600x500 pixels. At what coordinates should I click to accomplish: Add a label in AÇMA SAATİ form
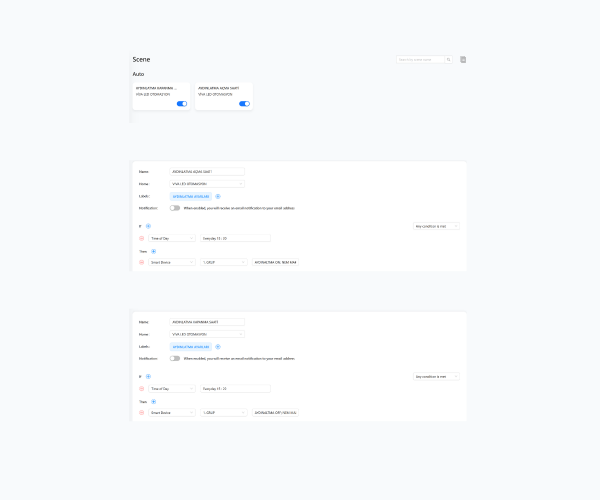click(x=218, y=196)
